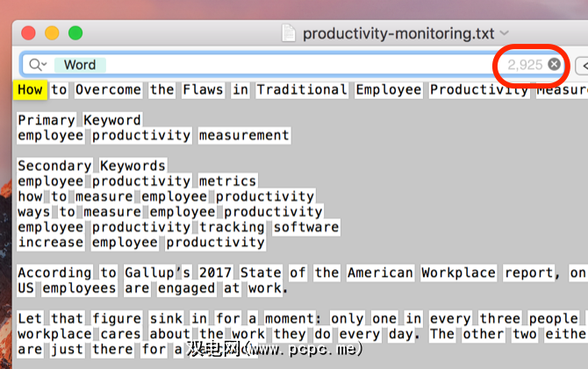
Task: Click on the "increase employee productivity" line
Action: point(141,242)
